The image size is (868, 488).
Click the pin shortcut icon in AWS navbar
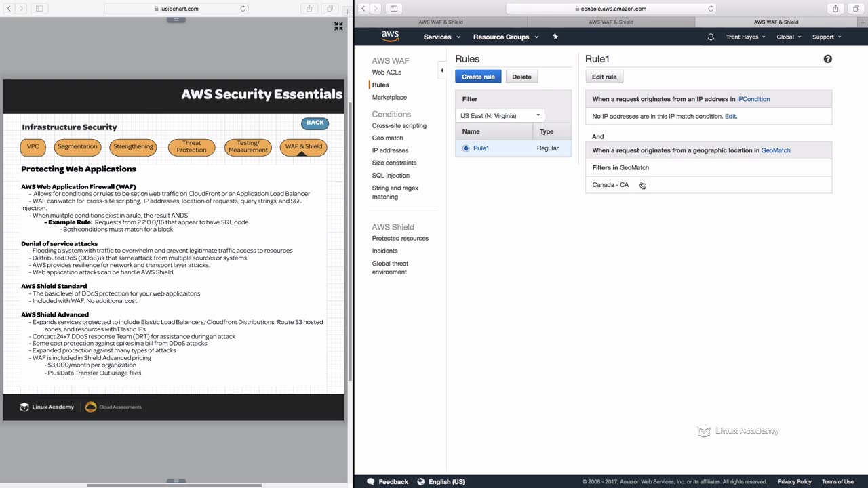tap(555, 37)
